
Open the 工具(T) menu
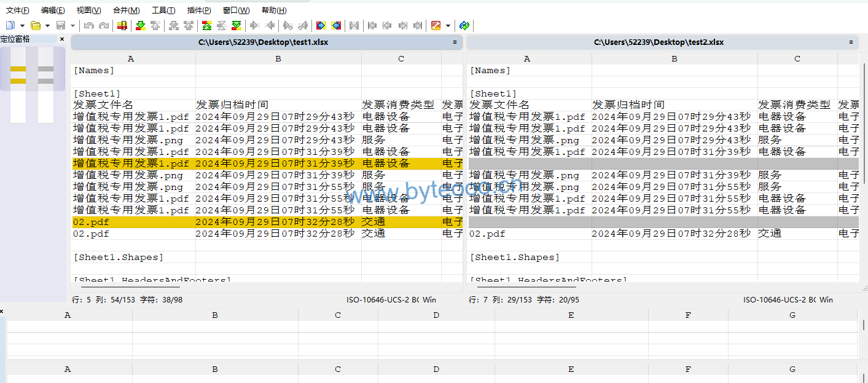point(163,10)
